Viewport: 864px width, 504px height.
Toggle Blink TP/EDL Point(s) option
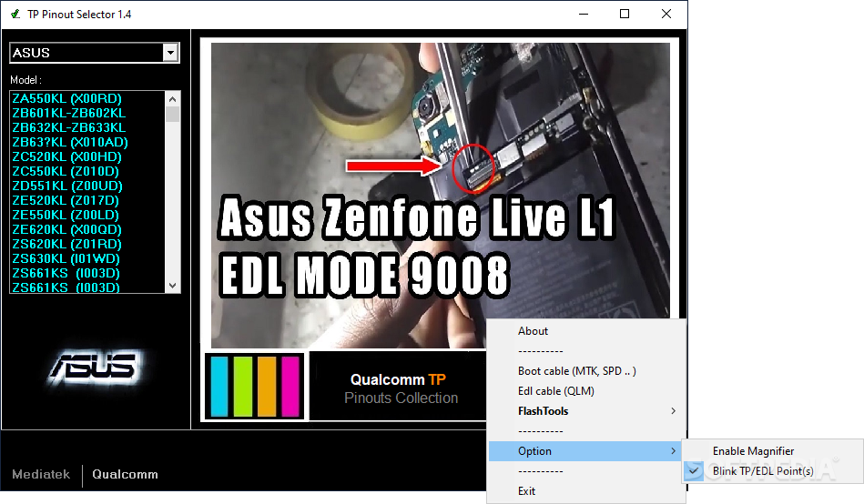point(773,471)
